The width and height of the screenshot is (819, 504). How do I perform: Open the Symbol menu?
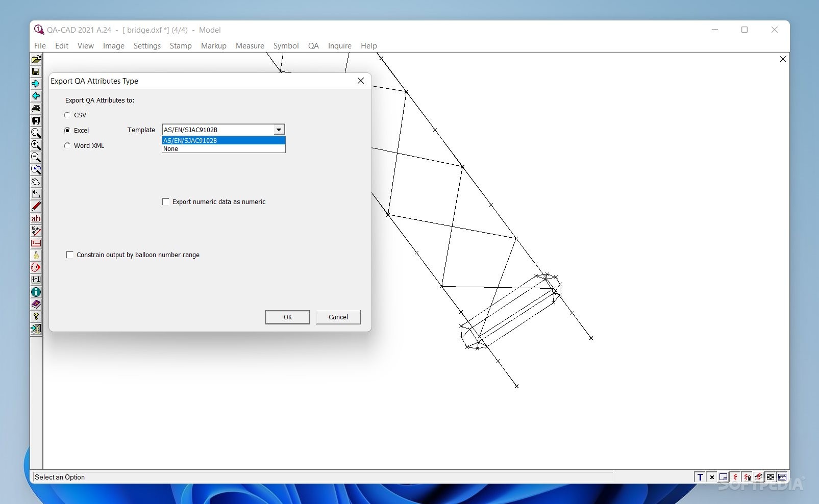pyautogui.click(x=286, y=46)
